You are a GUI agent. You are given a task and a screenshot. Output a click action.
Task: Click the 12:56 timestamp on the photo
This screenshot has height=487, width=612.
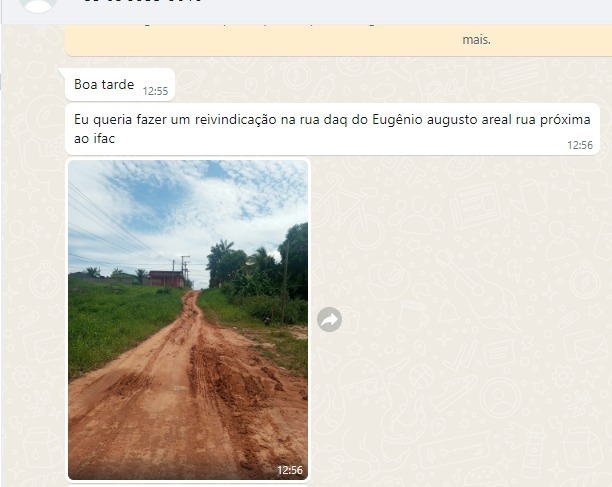point(290,470)
